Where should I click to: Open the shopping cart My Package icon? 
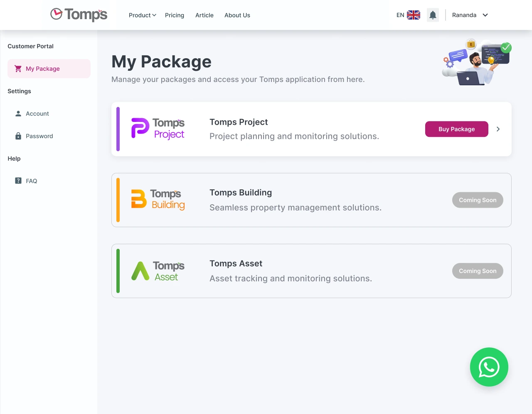click(x=18, y=69)
